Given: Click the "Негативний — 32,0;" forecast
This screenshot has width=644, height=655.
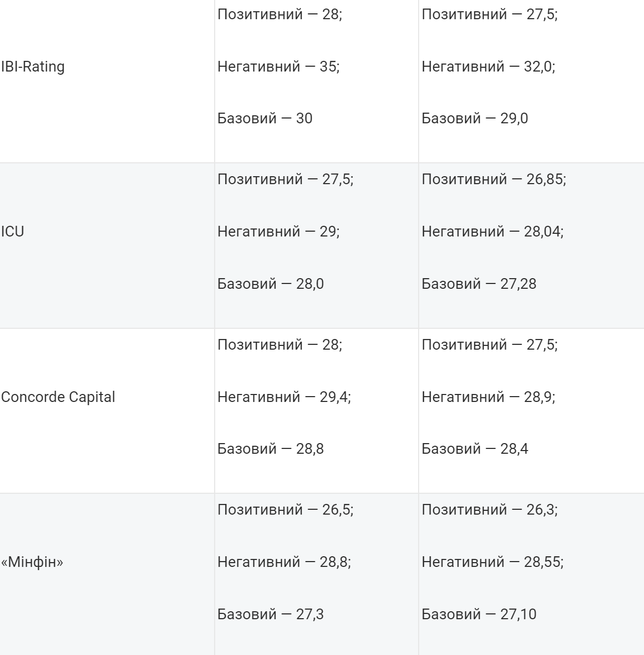Looking at the screenshot, I should 488,67.
